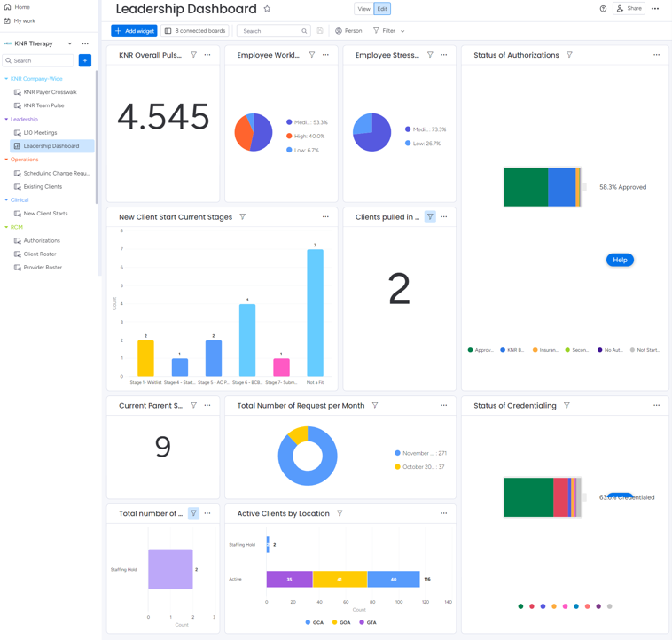Screen dimensions: 672x640
Task: Go to Home in the sidebar
Action: 21,7
